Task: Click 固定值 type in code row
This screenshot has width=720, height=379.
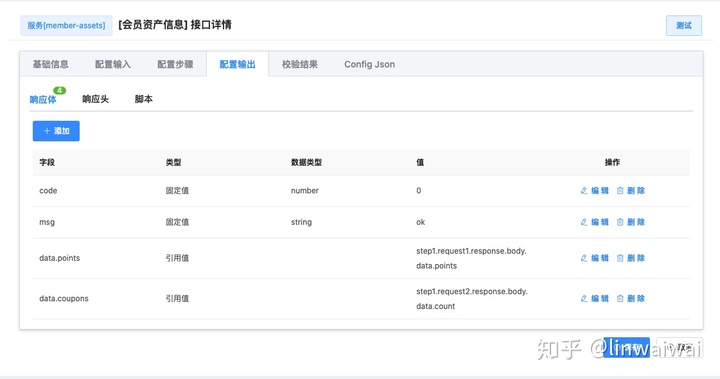Action: 177,191
